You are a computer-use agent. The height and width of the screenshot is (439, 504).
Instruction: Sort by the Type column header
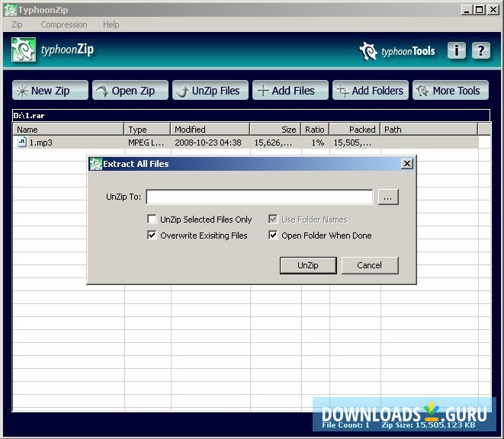point(147,130)
